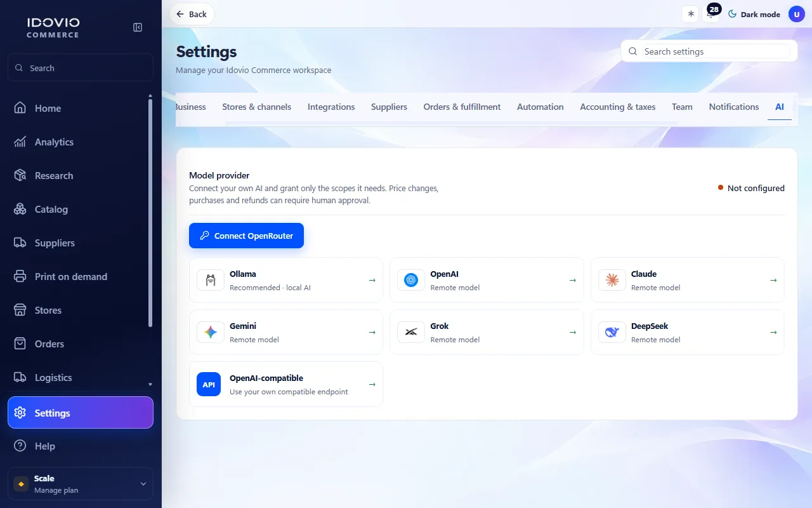
Task: Click the Claude starburst logo
Action: click(612, 280)
